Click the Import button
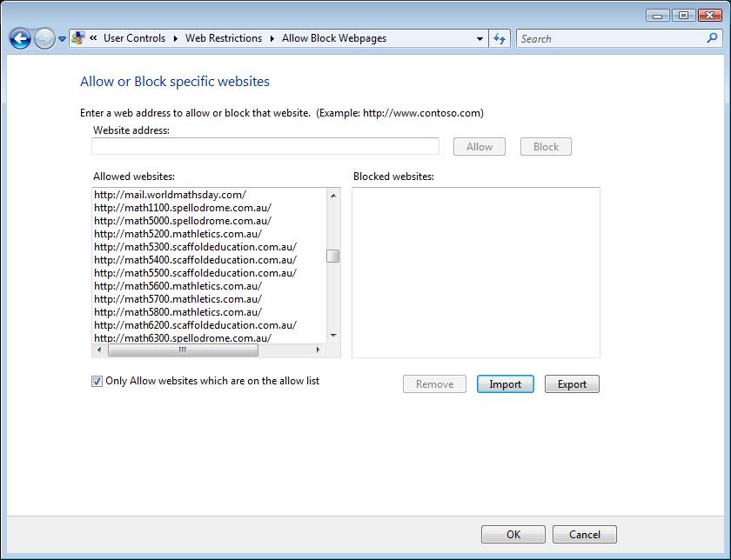The image size is (731, 560). coord(506,384)
